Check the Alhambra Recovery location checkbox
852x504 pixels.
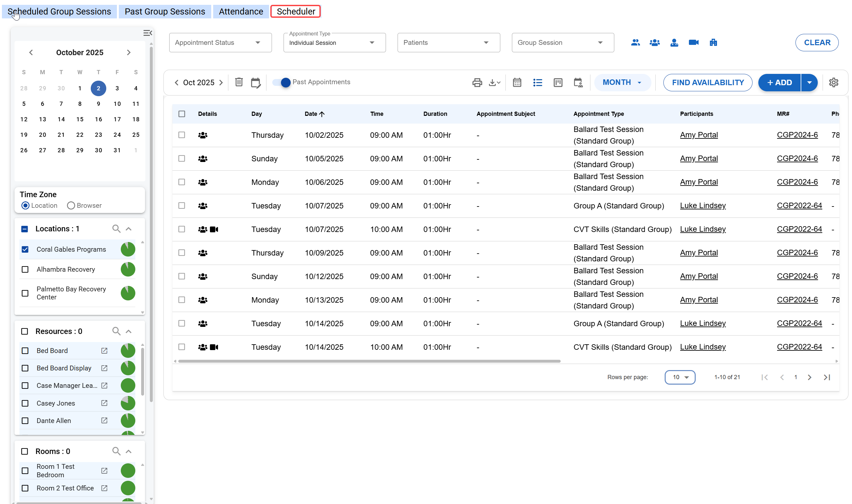(x=25, y=269)
